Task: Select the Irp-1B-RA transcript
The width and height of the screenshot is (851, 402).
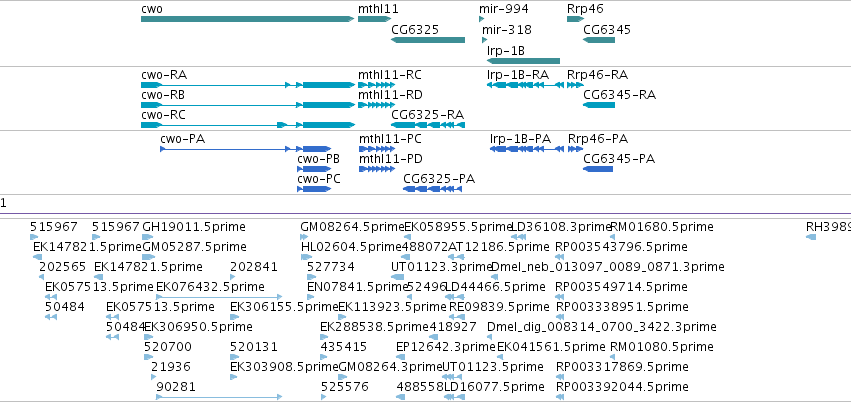Action: (x=523, y=85)
